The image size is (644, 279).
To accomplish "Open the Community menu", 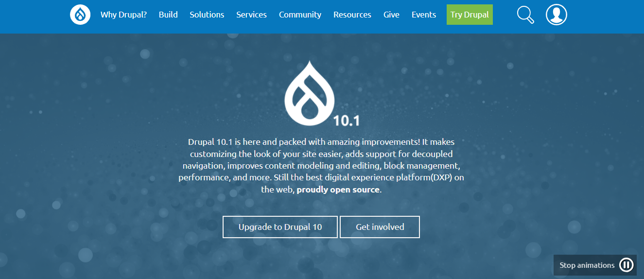I will pyautogui.click(x=300, y=15).
